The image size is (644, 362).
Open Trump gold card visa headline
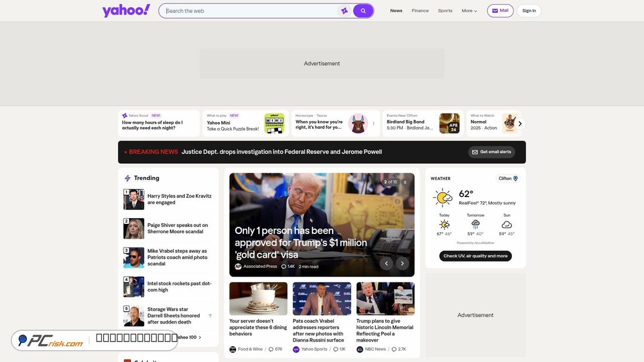[x=301, y=243]
